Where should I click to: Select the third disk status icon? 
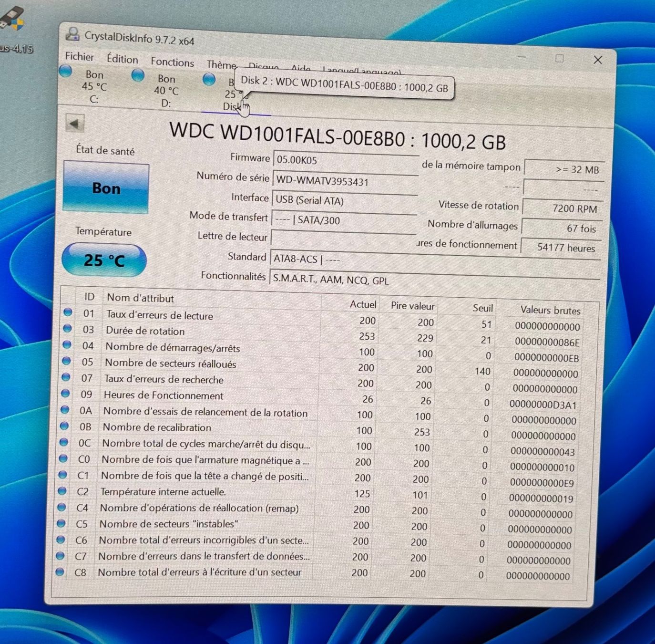pyautogui.click(x=209, y=79)
